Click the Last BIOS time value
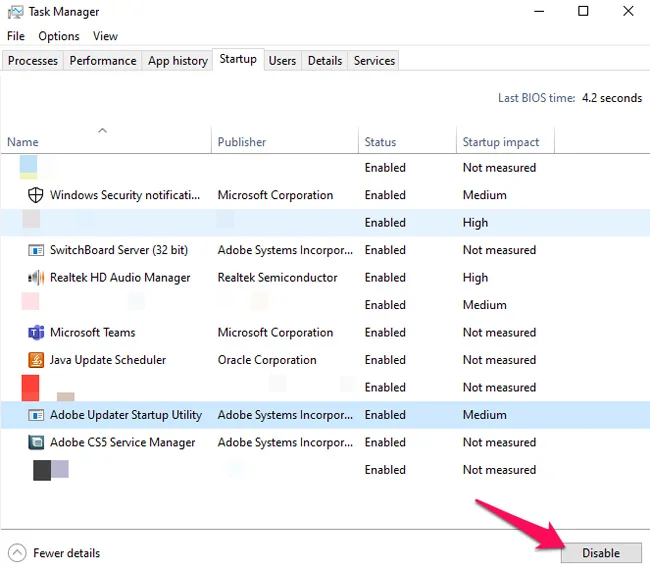650x570 pixels. [612, 98]
